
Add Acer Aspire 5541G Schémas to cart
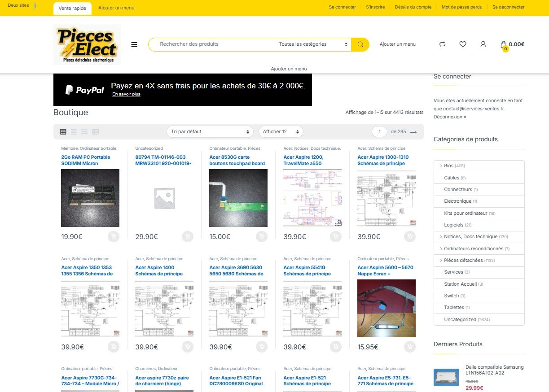point(336,347)
